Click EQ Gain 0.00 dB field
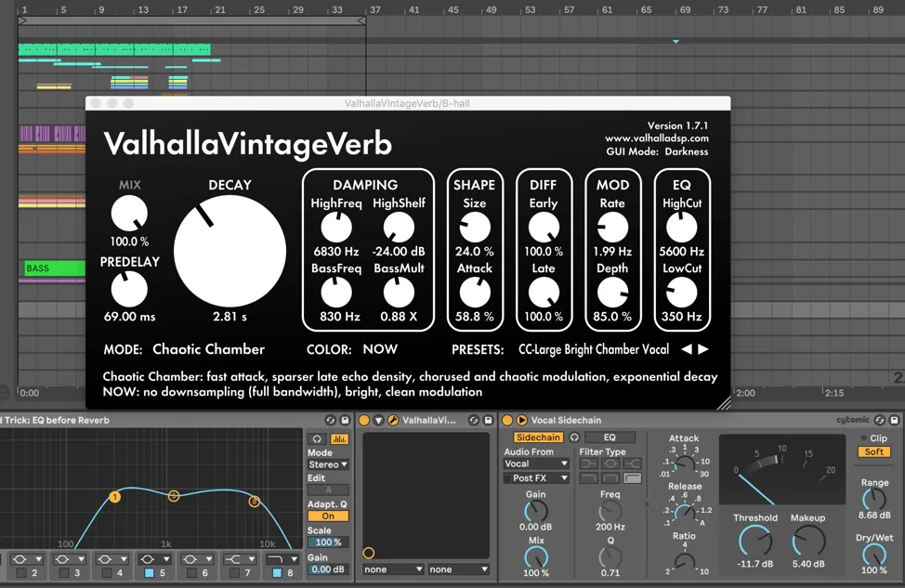 [x=328, y=569]
